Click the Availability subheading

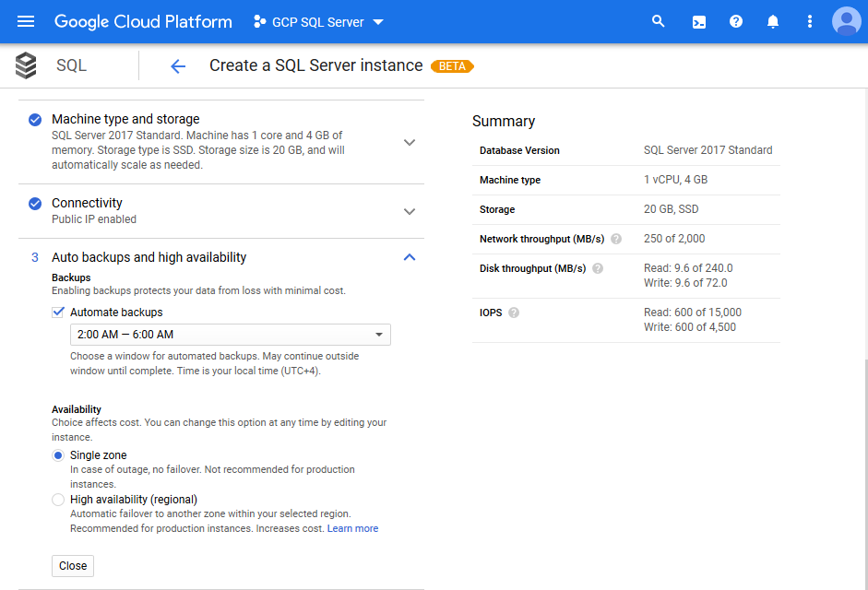(77, 409)
